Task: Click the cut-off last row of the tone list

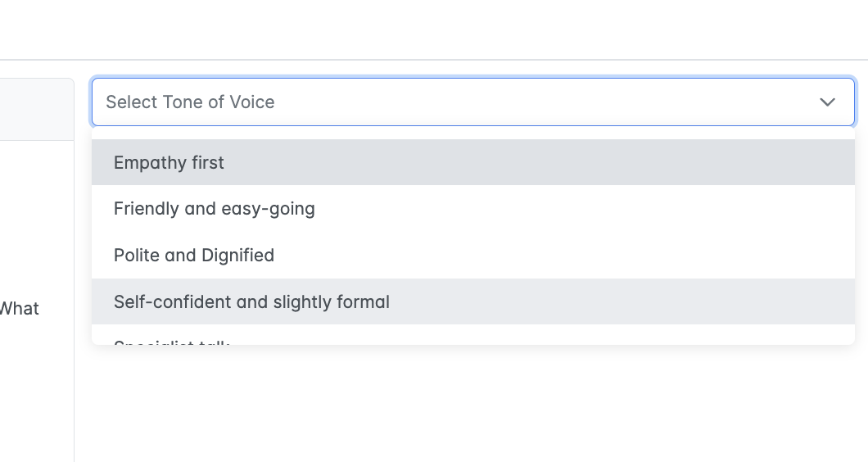Action: pyautogui.click(x=473, y=337)
